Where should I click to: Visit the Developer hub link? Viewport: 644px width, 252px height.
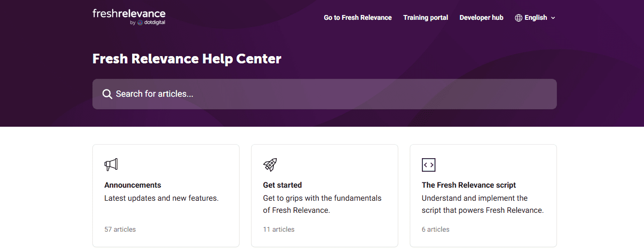481,18
